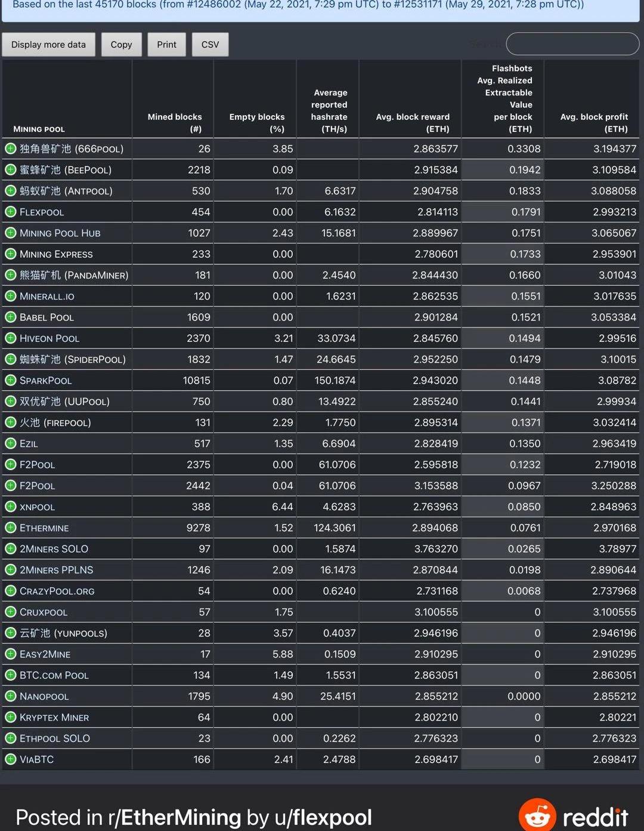Sort by Avg. block profit header
Viewport: 644px width, 831px height.
593,122
